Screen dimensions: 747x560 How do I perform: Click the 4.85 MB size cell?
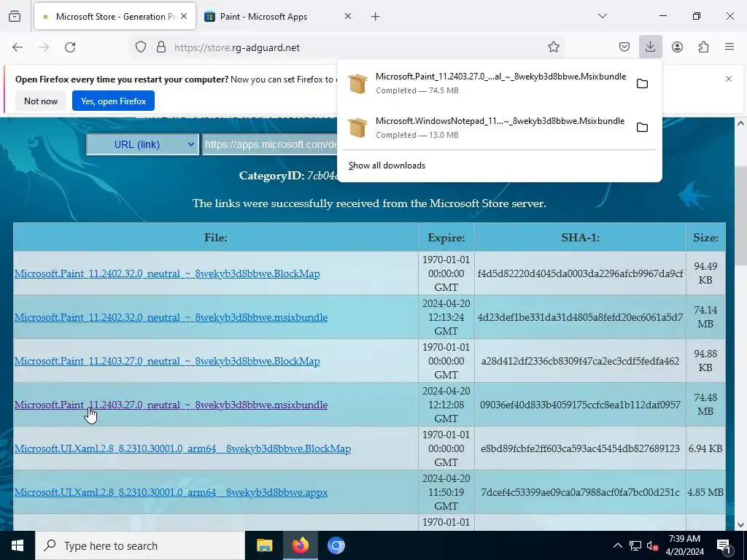point(705,492)
